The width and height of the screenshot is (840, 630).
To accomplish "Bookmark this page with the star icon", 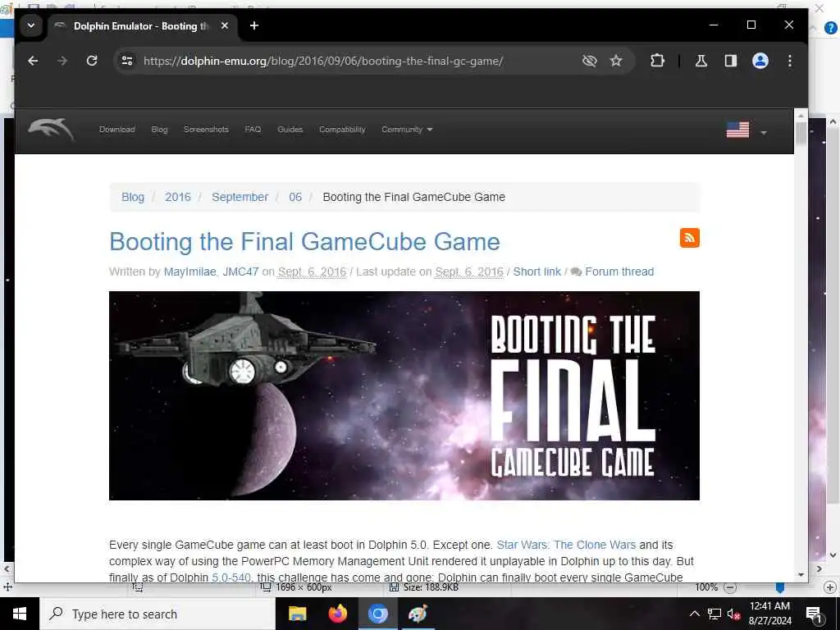I will pos(616,61).
